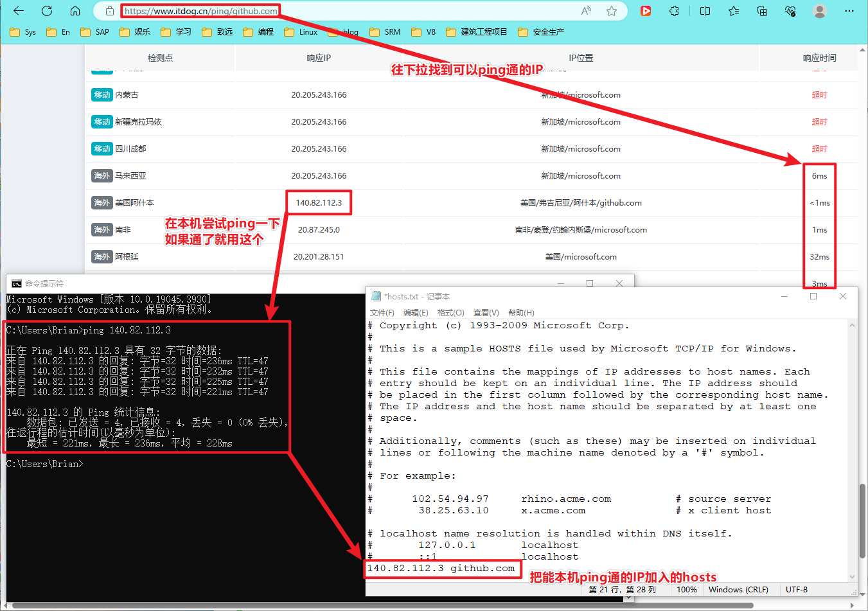Open the 致远 bookmarks folder
868x611 pixels.
(217, 32)
